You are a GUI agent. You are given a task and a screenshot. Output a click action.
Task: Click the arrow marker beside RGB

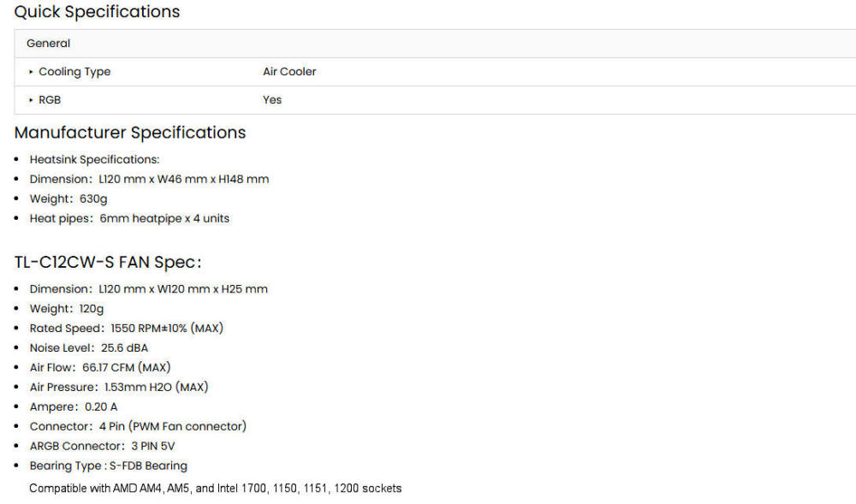(x=32, y=100)
